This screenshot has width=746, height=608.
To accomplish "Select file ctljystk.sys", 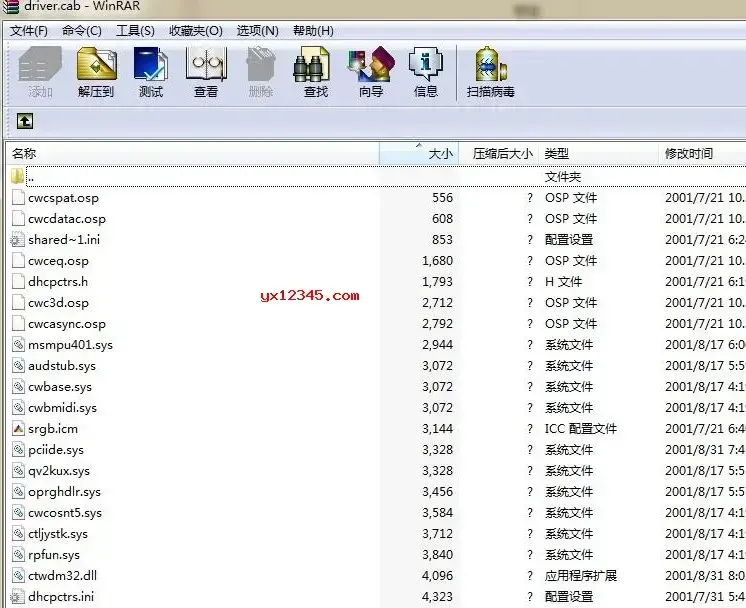I will click(58, 534).
